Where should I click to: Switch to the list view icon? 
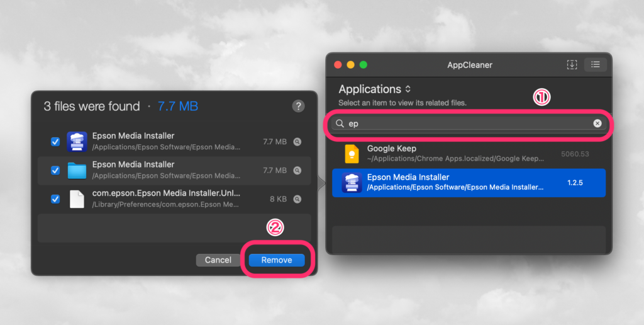tap(595, 65)
